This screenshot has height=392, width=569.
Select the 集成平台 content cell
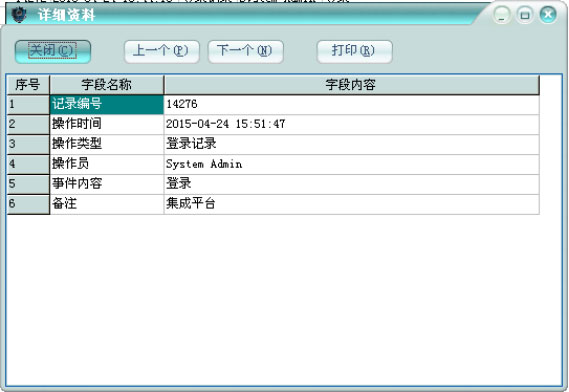point(351,204)
